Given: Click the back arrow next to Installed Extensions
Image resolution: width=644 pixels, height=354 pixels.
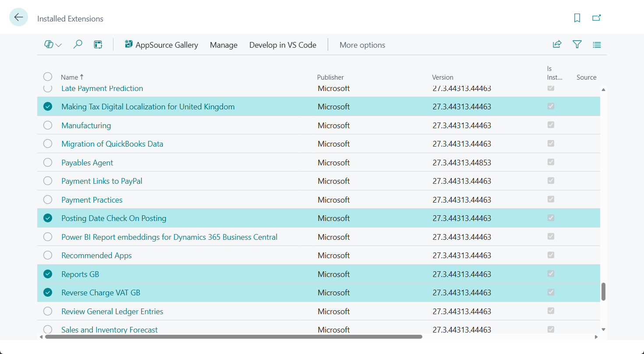Looking at the screenshot, I should [x=18, y=17].
